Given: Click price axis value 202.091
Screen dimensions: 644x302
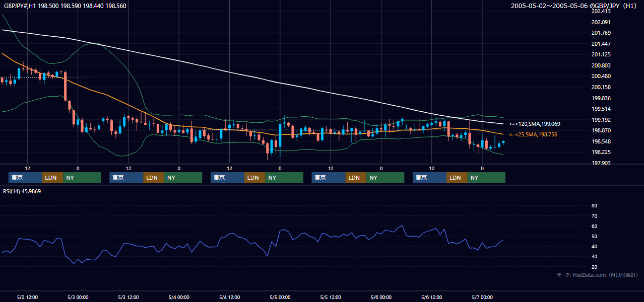Looking at the screenshot, I should pyautogui.click(x=601, y=22).
